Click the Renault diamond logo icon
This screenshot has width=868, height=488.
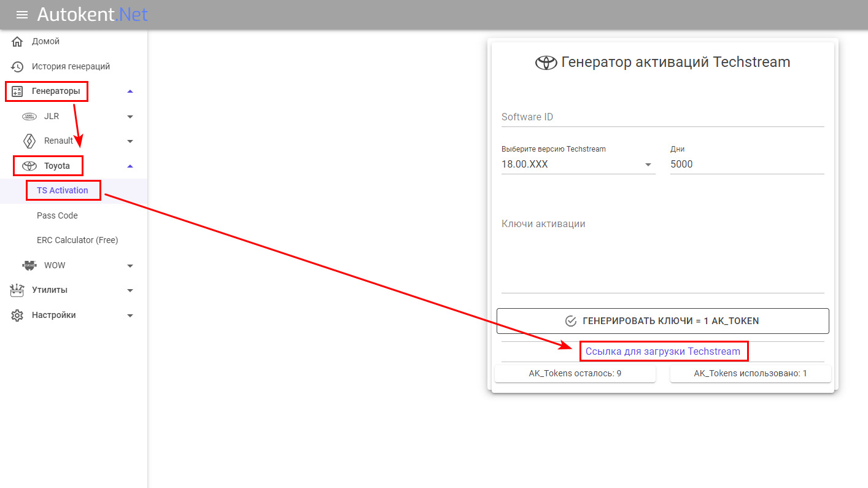[29, 141]
